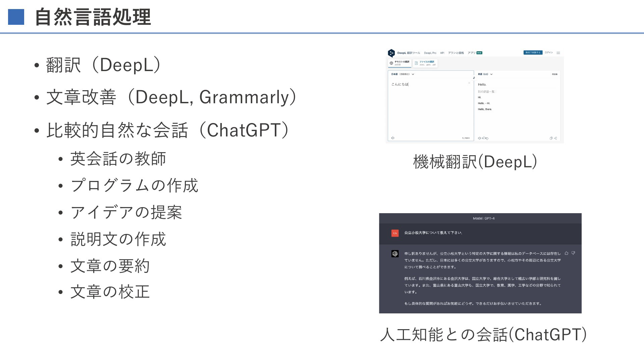Choose alternative translation Hello. - Hi.

point(484,103)
